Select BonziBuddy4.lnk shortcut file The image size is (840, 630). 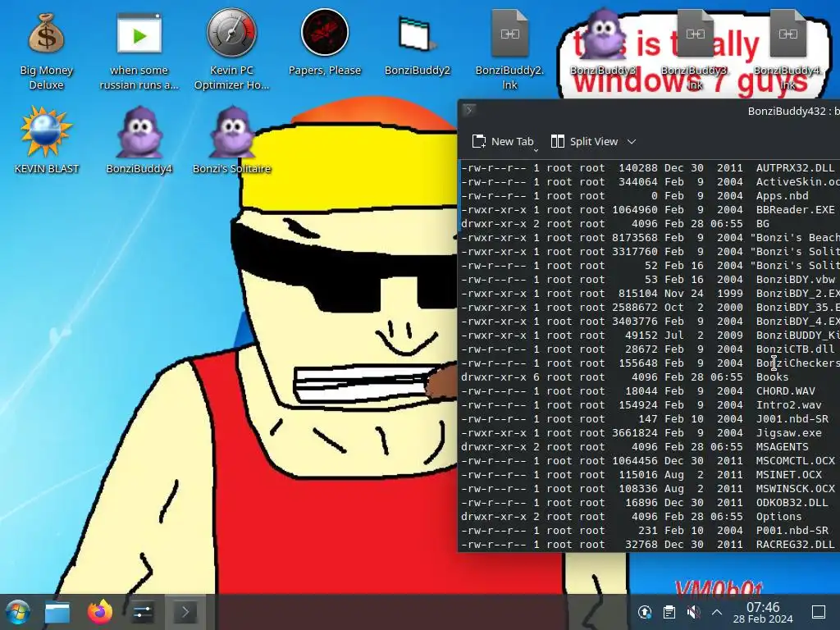click(787, 49)
